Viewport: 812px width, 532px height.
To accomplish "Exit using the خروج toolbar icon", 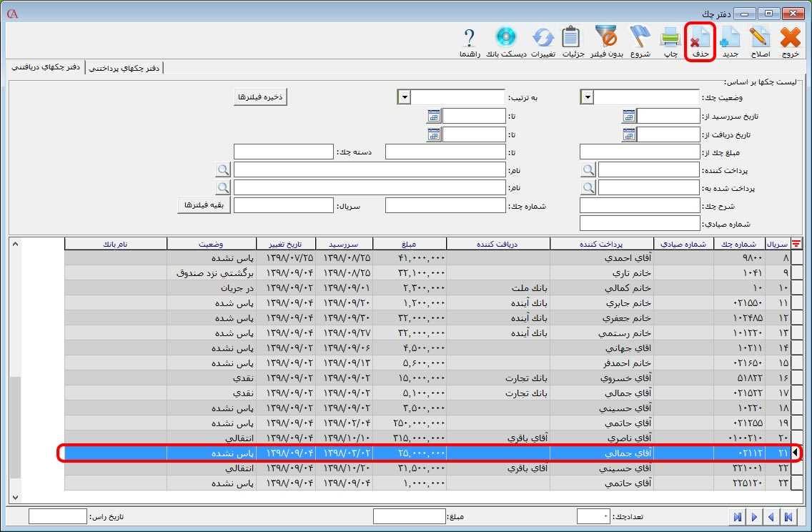I will (790, 41).
